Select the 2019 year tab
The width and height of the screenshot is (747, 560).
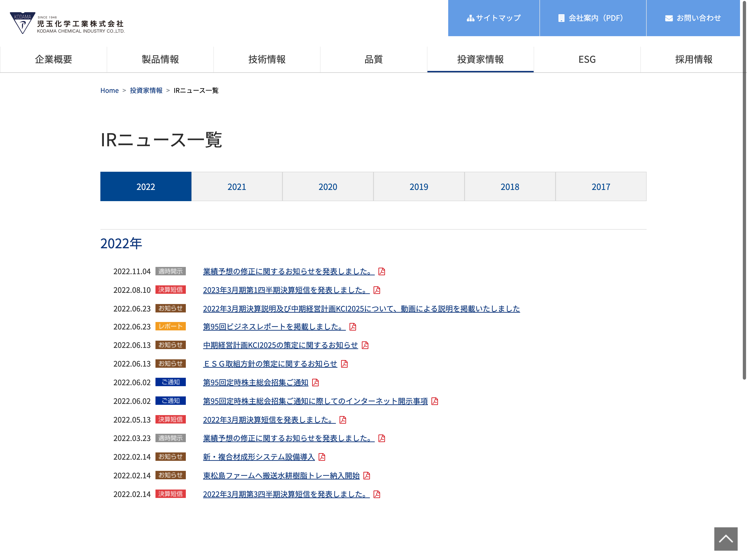pyautogui.click(x=419, y=187)
